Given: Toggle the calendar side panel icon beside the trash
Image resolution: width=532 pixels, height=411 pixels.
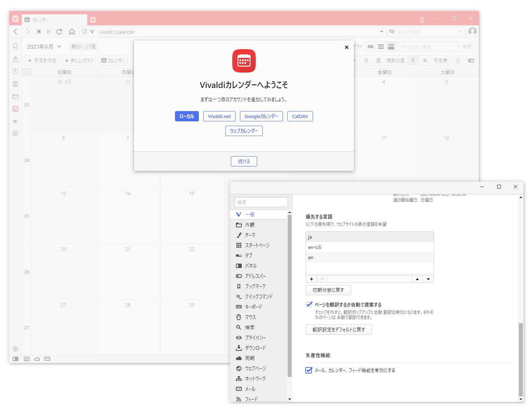Looking at the screenshot, I should [471, 60].
